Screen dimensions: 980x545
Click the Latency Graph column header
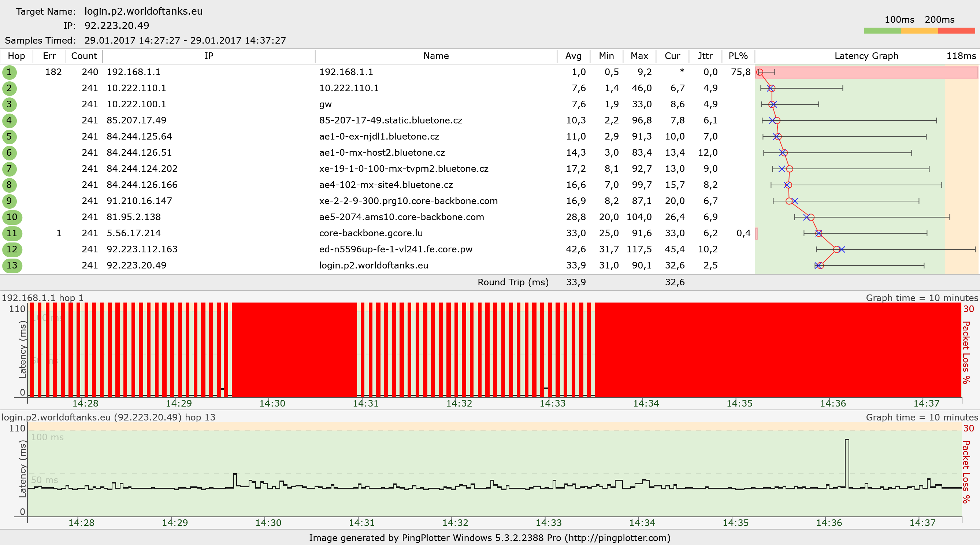click(866, 56)
